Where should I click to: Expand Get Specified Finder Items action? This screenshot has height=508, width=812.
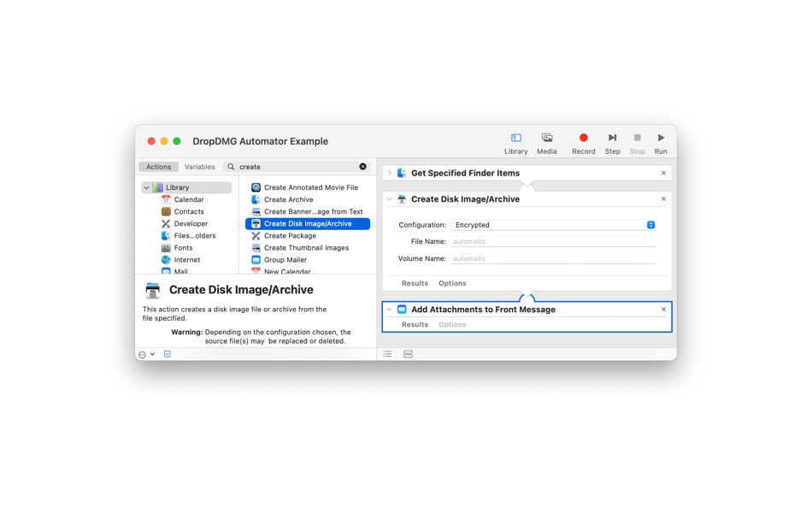[x=390, y=173]
